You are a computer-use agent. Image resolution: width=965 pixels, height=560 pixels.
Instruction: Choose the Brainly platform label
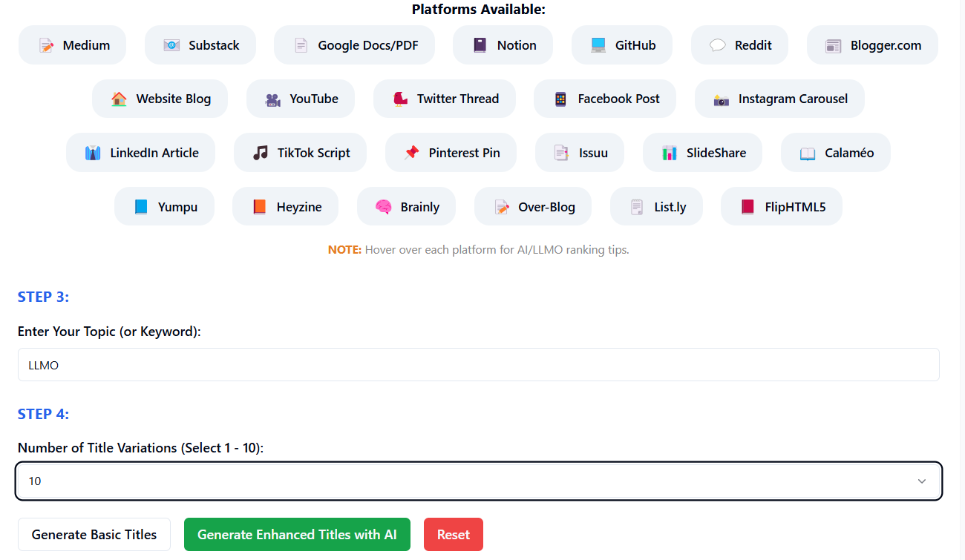point(420,207)
